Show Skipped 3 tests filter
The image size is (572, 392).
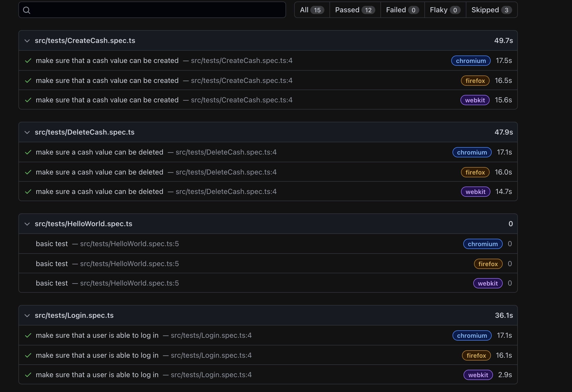pyautogui.click(x=491, y=10)
